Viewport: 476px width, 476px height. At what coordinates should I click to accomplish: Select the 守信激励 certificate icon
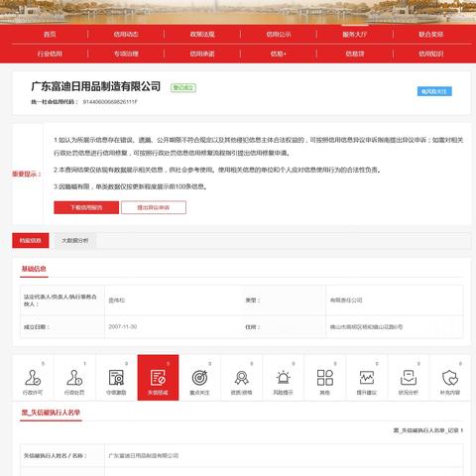tap(116, 378)
